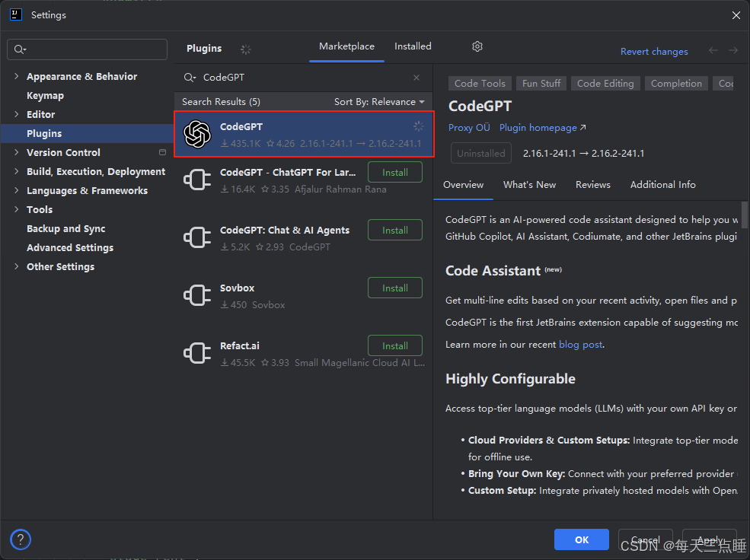This screenshot has height=560, width=750.
Task: Install CodeGPT: Chat & AI Agents plugin
Action: point(395,231)
